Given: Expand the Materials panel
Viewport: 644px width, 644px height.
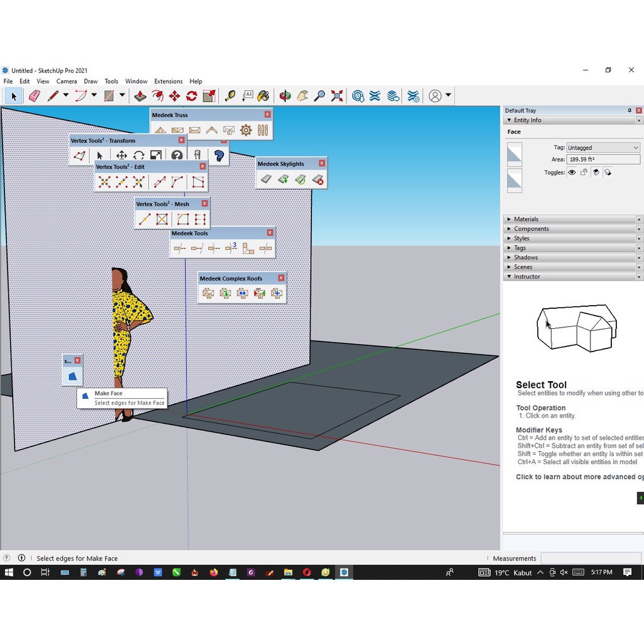Looking at the screenshot, I should coord(523,219).
